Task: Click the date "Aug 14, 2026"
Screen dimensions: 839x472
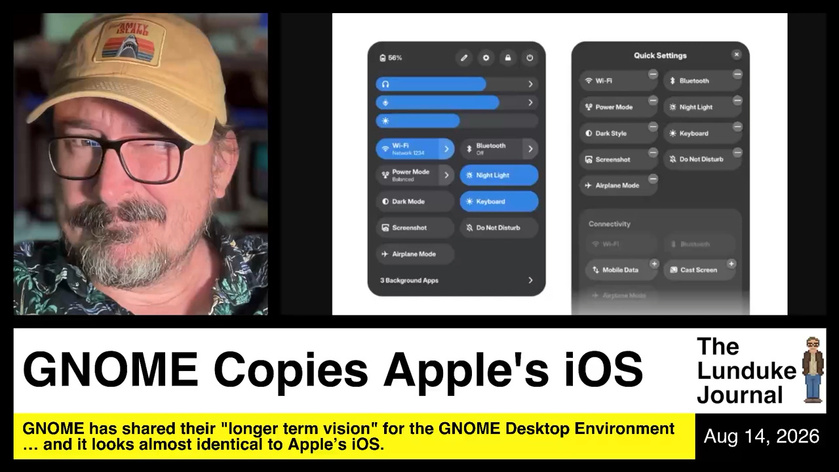Action: pyautogui.click(x=761, y=436)
